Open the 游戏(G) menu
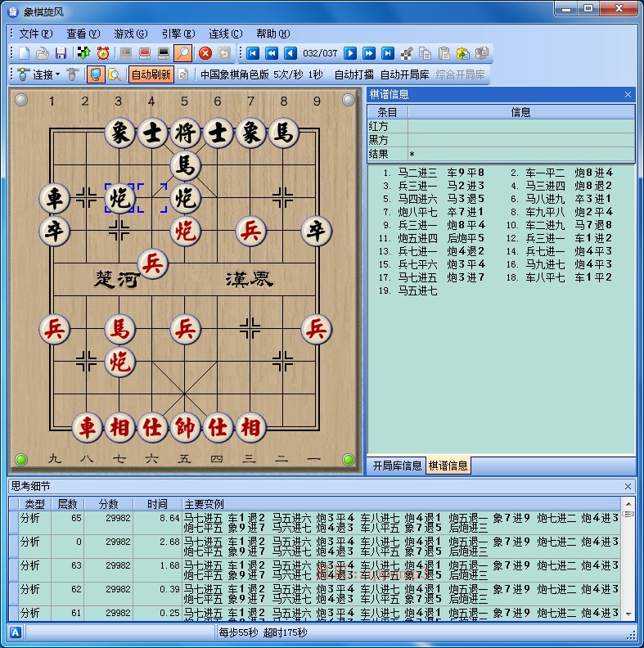This screenshot has height=648, width=644. pos(131,34)
